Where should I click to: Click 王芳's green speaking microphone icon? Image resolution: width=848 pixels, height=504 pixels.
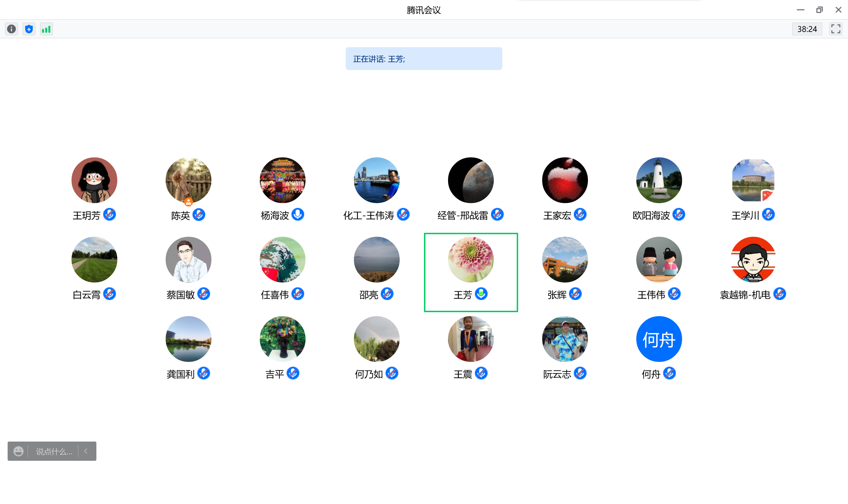click(481, 294)
